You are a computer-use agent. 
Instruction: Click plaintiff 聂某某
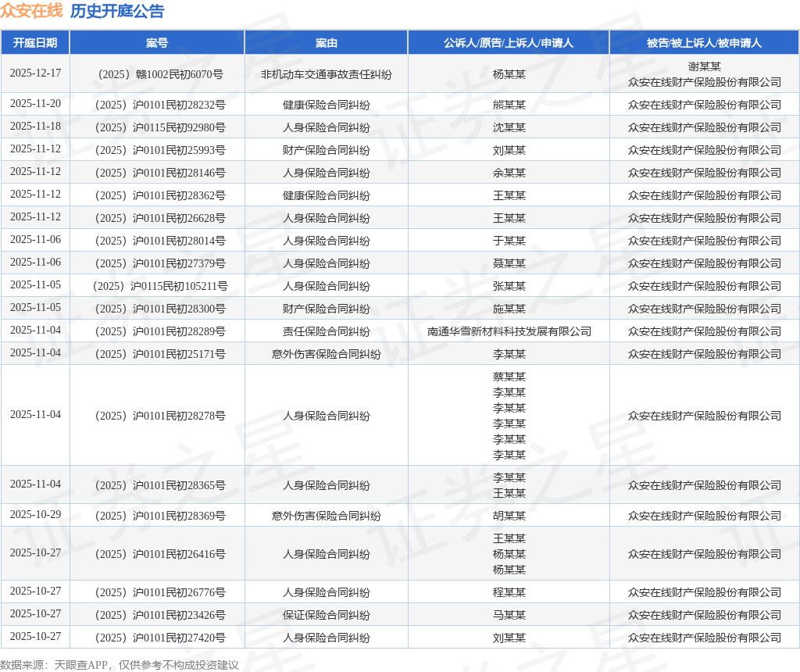click(509, 264)
